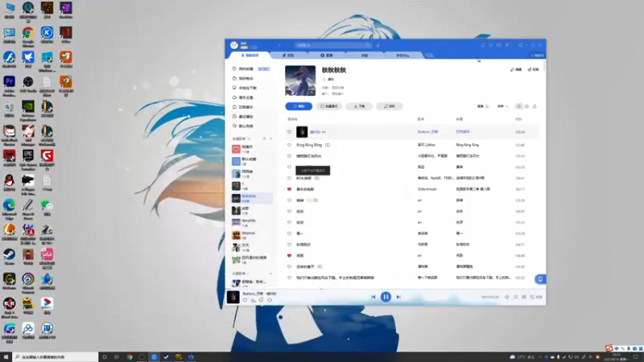Switch to the 探索 tab
Image resolution: width=644 pixels, height=362 pixels.
point(365,56)
